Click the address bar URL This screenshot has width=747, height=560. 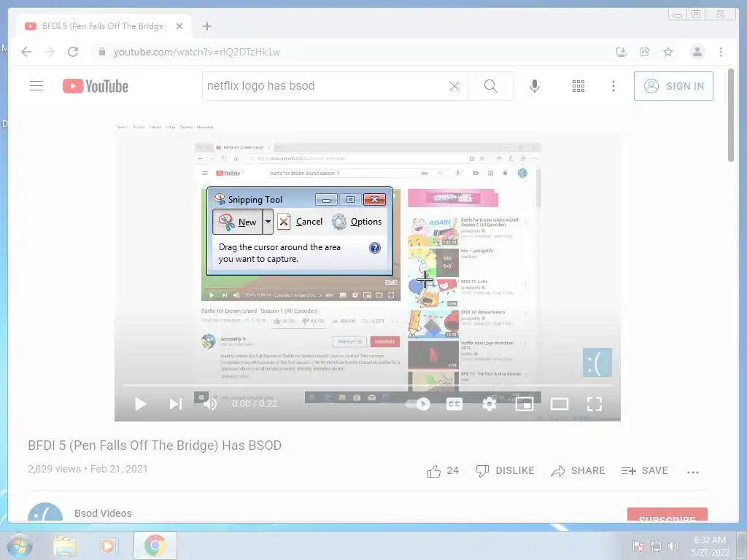click(197, 52)
